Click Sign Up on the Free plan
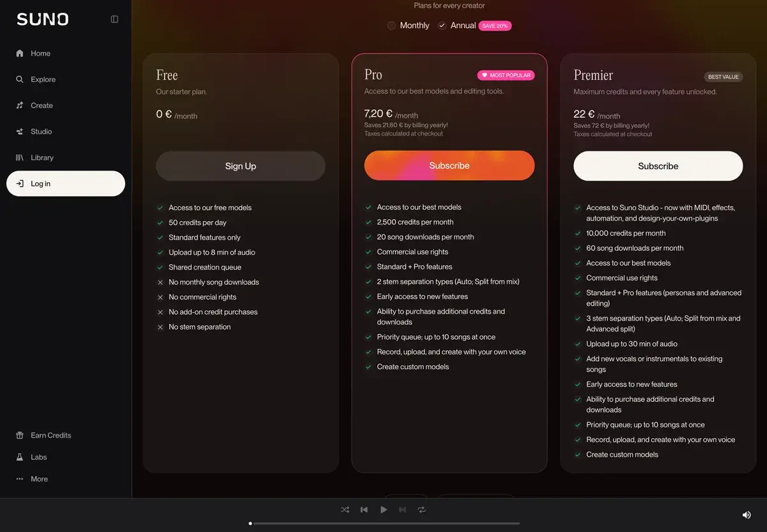The height and width of the screenshot is (532, 767). [240, 166]
